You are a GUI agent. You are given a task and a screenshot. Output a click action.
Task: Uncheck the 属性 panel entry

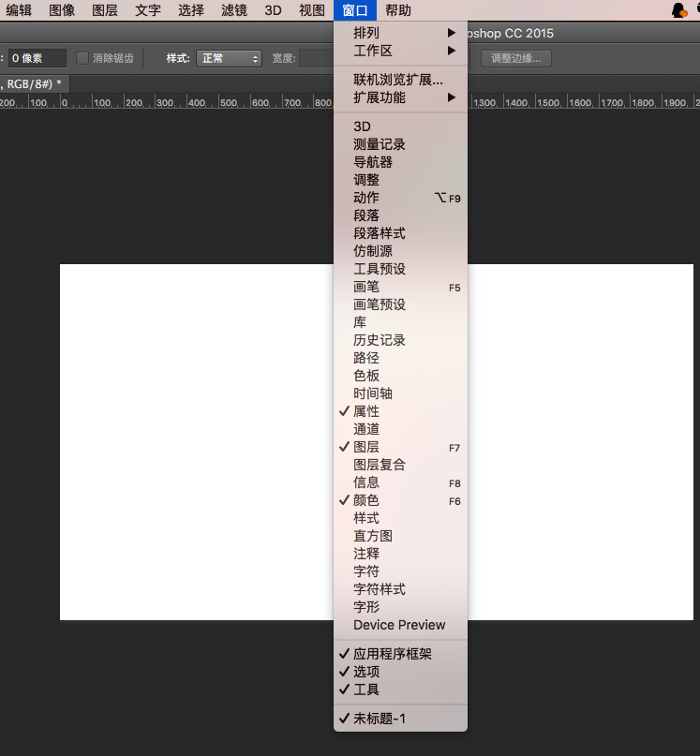[x=400, y=411]
